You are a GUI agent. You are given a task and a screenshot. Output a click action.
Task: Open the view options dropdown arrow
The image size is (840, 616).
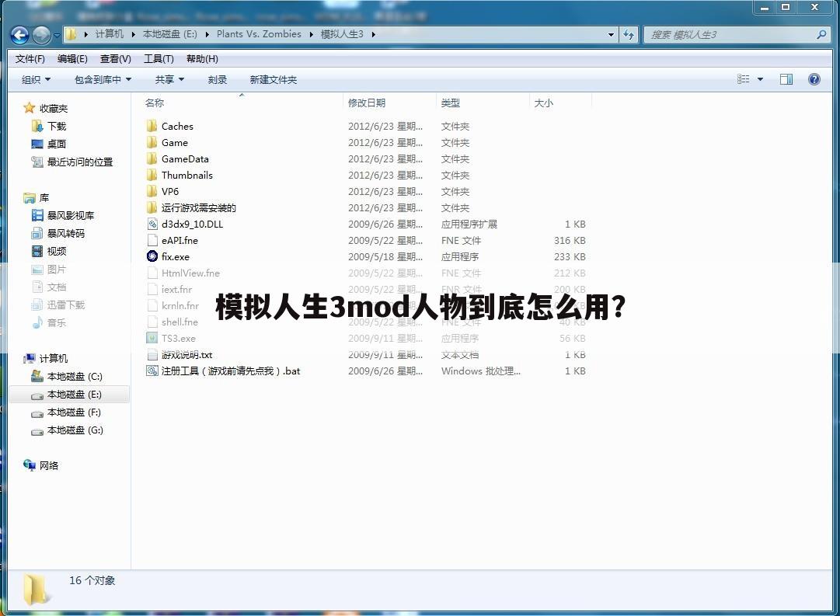coord(760,79)
